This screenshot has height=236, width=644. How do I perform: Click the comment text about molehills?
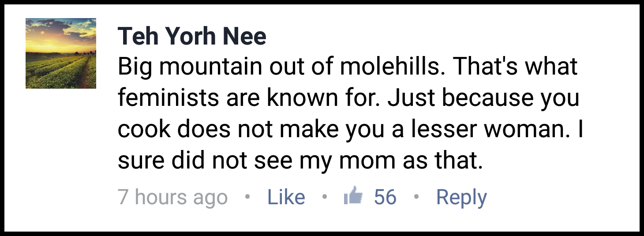coord(350,114)
